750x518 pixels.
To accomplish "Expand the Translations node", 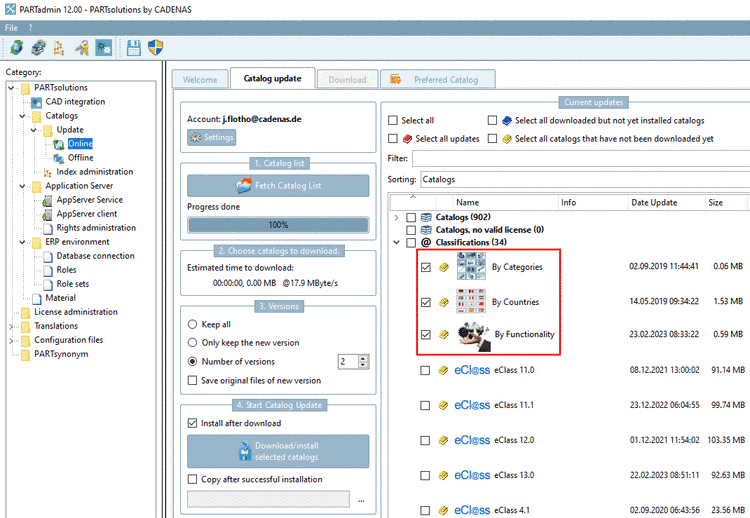I will (x=11, y=327).
